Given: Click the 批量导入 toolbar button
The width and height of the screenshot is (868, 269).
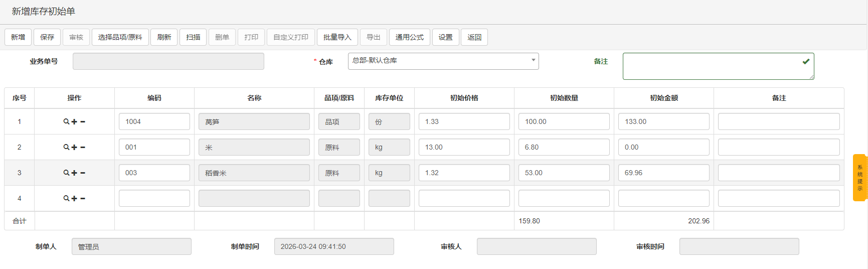Looking at the screenshot, I should click(x=337, y=37).
